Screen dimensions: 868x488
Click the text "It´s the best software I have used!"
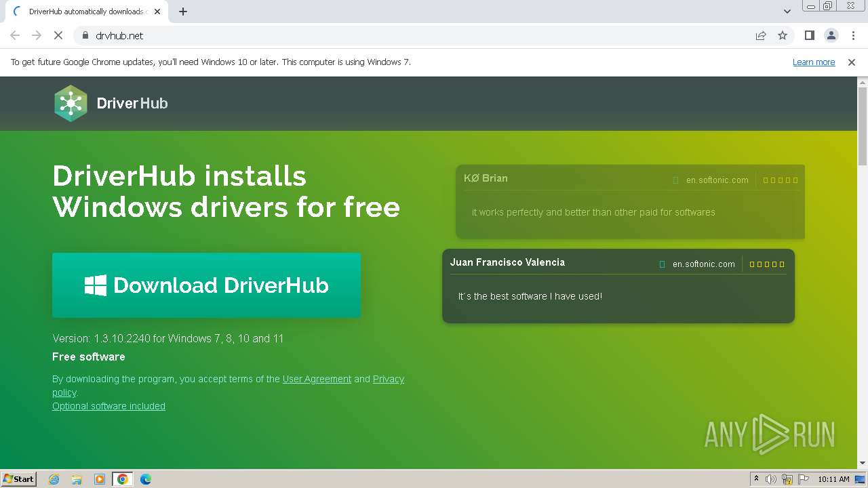point(530,296)
